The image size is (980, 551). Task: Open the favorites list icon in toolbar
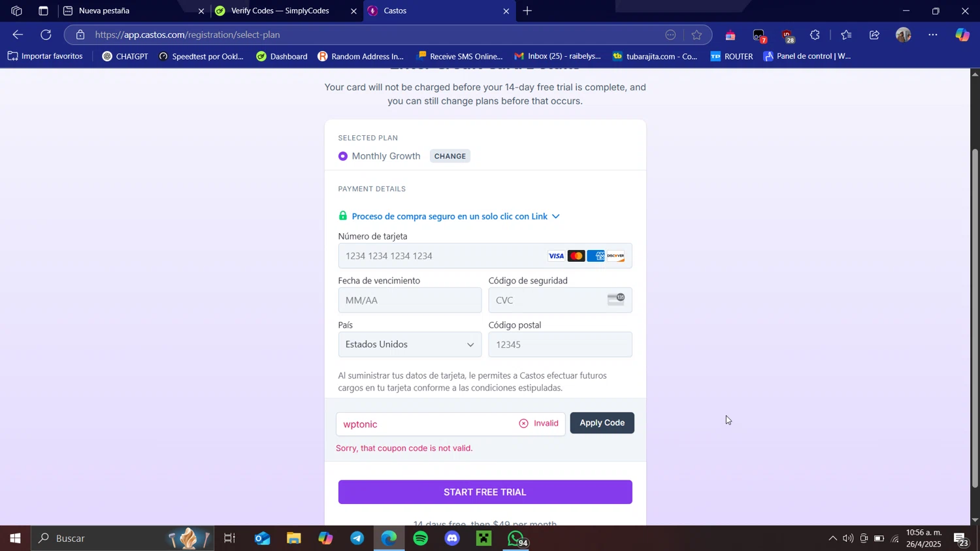pyautogui.click(x=845, y=35)
